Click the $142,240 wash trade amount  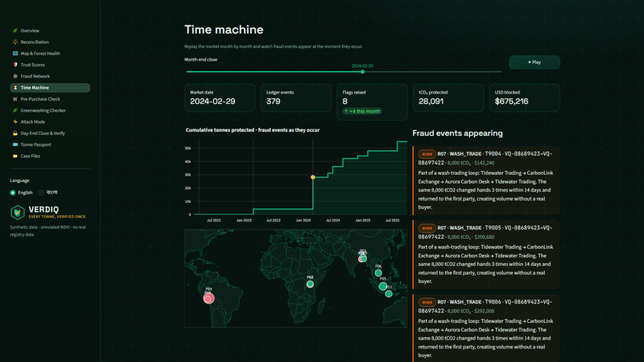pos(484,163)
